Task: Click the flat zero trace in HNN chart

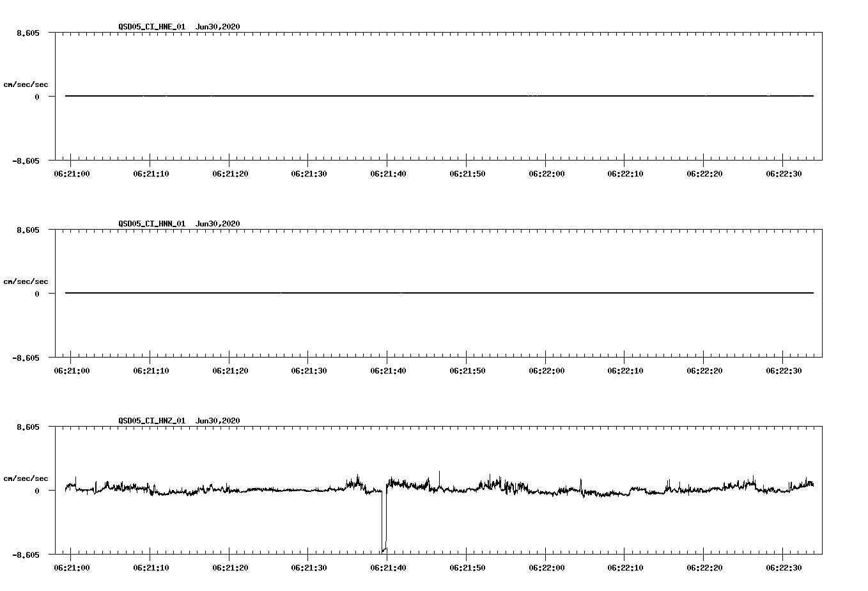Action: 439,293
